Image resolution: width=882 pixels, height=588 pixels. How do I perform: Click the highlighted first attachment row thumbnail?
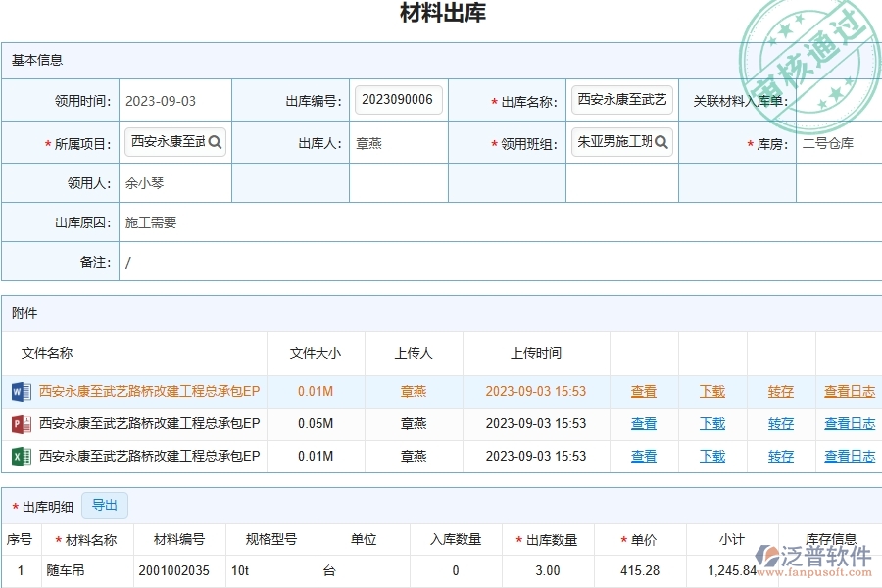pyautogui.click(x=23, y=391)
